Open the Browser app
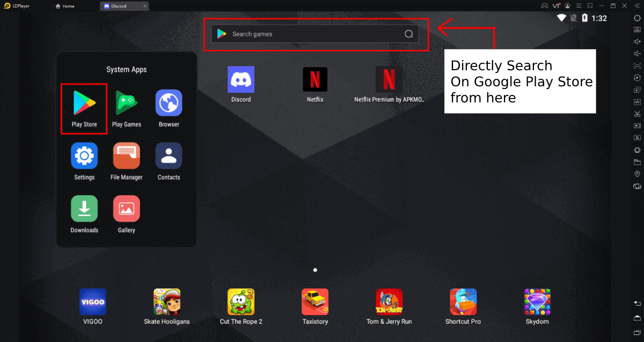The image size is (644, 342). click(x=169, y=103)
